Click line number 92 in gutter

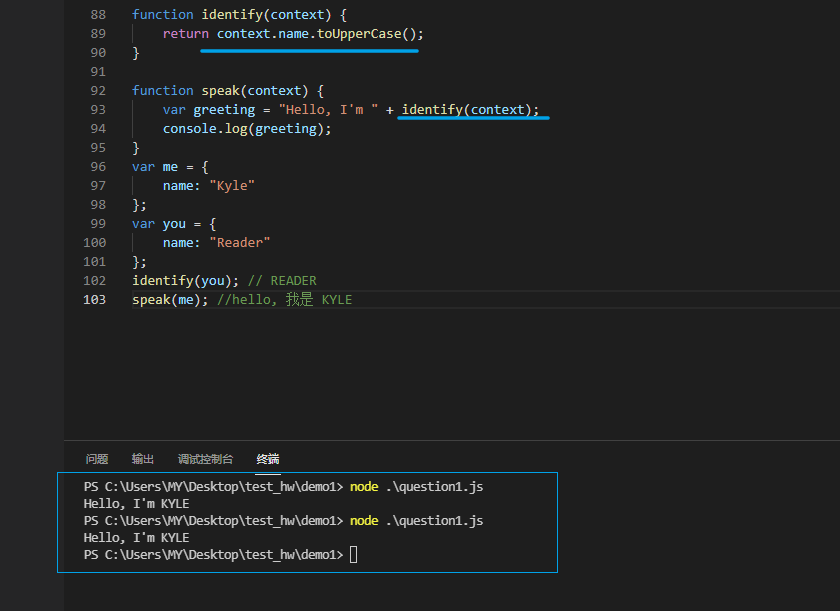point(98,91)
